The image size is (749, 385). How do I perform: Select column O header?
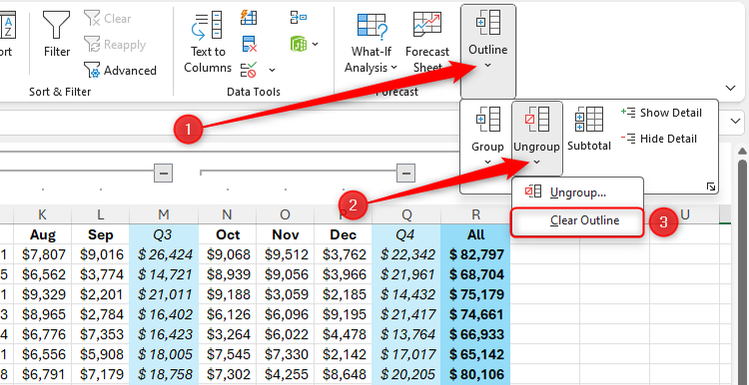pos(285,215)
